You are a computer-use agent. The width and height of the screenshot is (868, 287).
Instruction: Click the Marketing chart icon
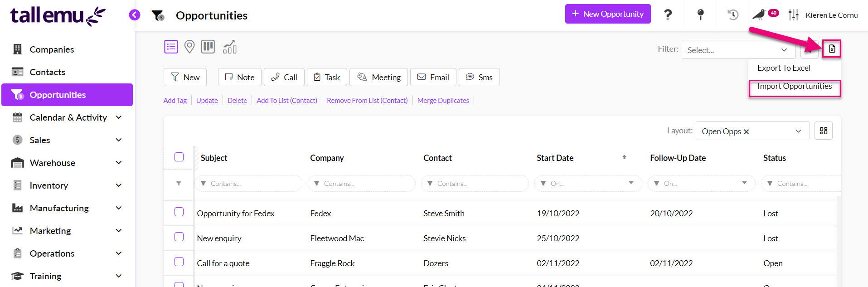(18, 230)
